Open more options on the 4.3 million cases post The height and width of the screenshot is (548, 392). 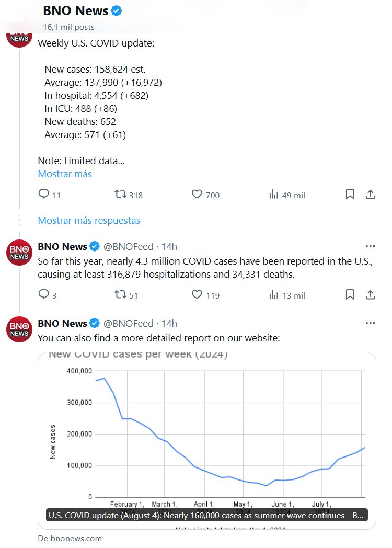(370, 246)
